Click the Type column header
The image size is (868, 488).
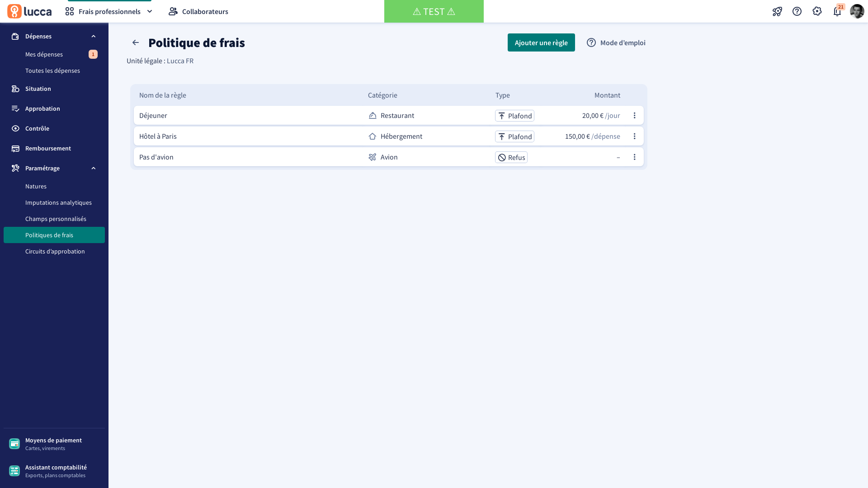pyautogui.click(x=503, y=95)
